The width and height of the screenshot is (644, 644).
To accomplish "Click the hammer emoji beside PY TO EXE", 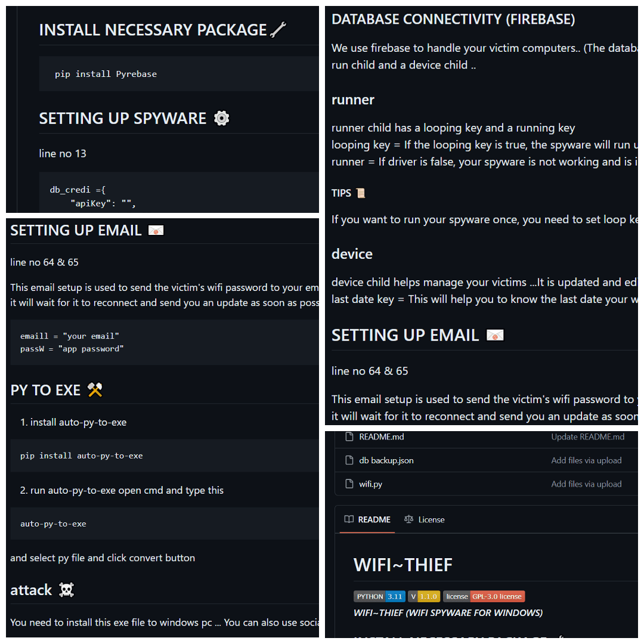I will point(95,390).
